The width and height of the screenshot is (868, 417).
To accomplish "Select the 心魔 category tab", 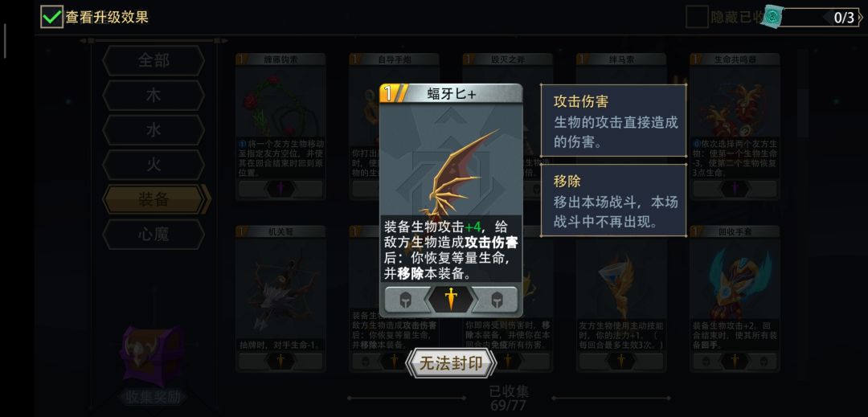I will point(154,235).
